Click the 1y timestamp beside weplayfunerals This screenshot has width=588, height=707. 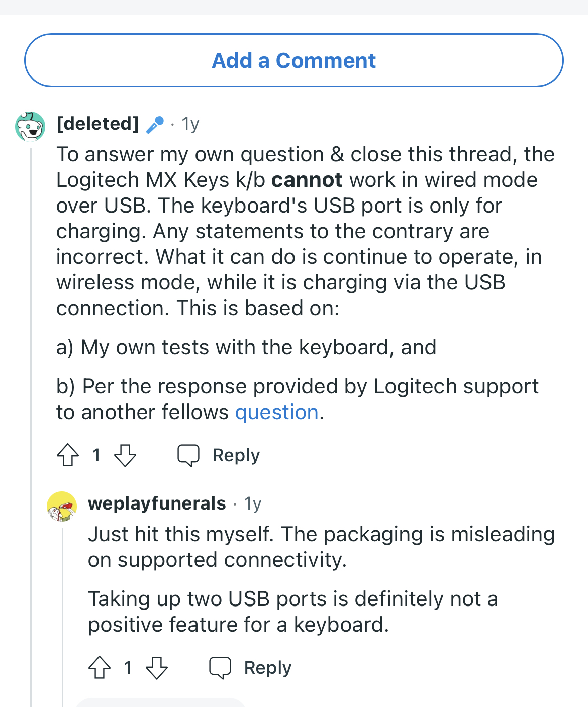(253, 503)
